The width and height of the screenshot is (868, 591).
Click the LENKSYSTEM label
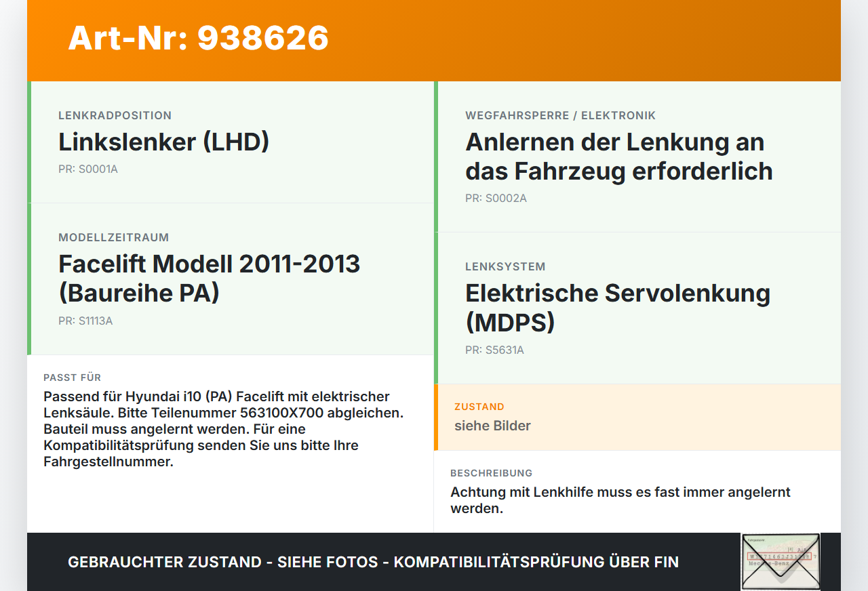click(505, 267)
